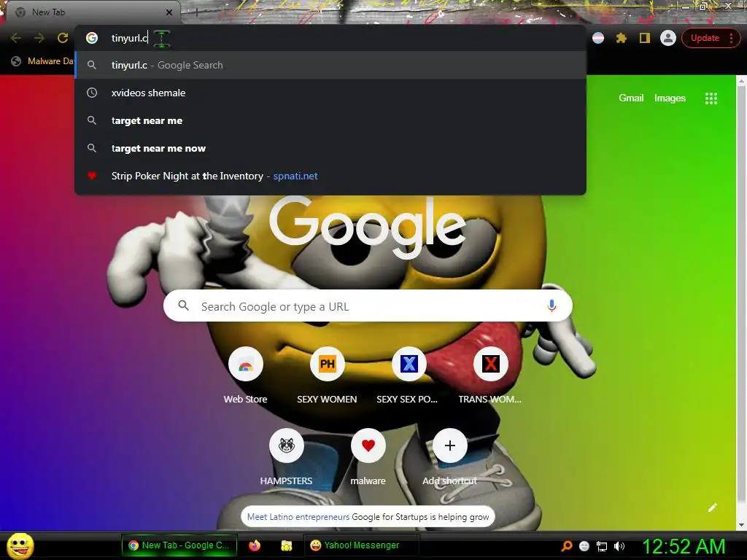Open the three-dot Chrome menu
Image resolution: width=747 pixels, height=560 pixels.
tap(731, 38)
